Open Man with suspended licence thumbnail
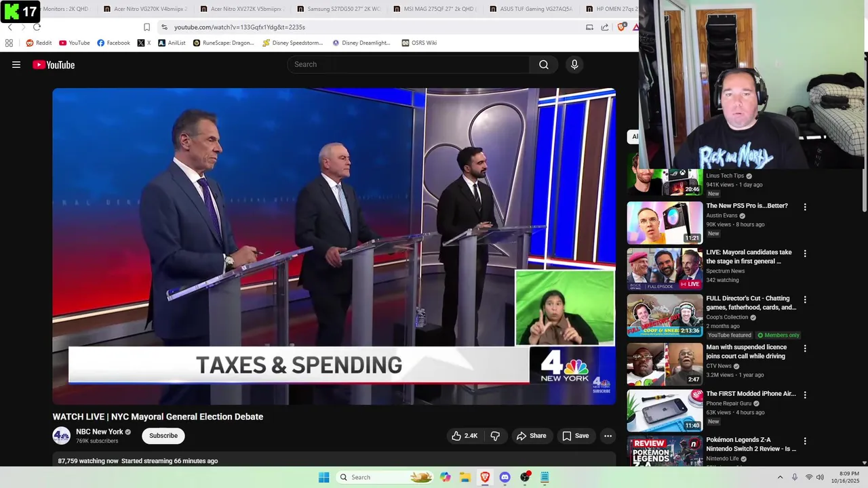This screenshot has height=488, width=868. point(665,364)
